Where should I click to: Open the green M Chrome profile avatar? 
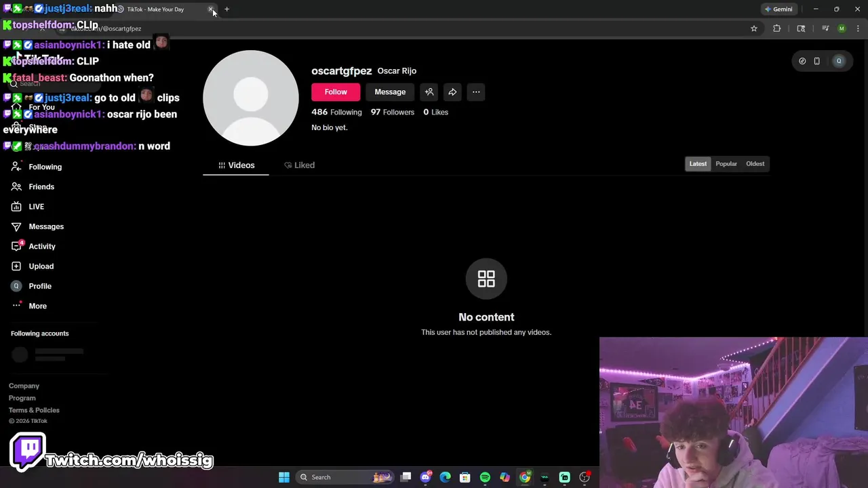(x=842, y=28)
